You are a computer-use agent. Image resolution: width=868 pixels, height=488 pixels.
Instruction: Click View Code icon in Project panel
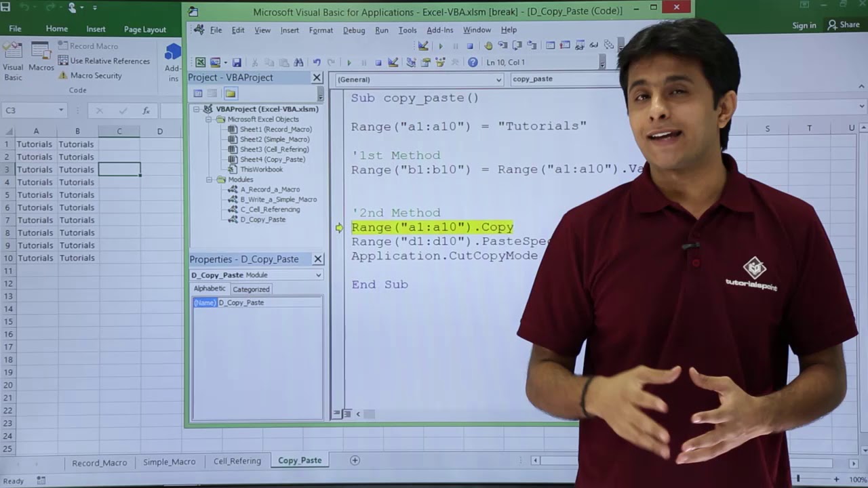[198, 94]
